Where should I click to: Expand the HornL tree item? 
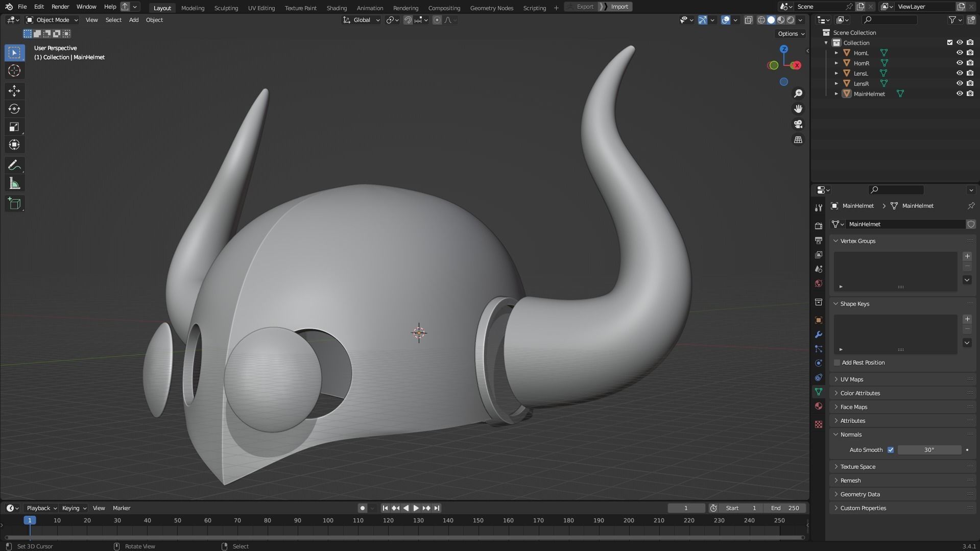[x=836, y=53]
